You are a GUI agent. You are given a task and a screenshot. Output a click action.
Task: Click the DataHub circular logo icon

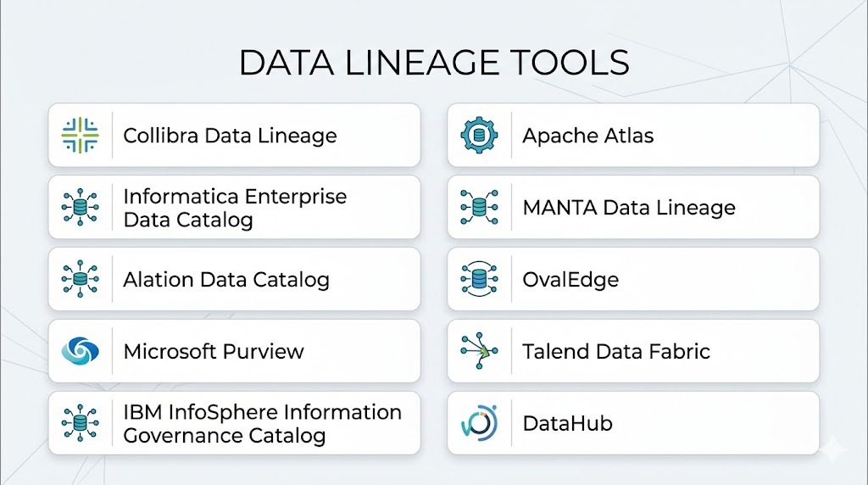(x=480, y=423)
